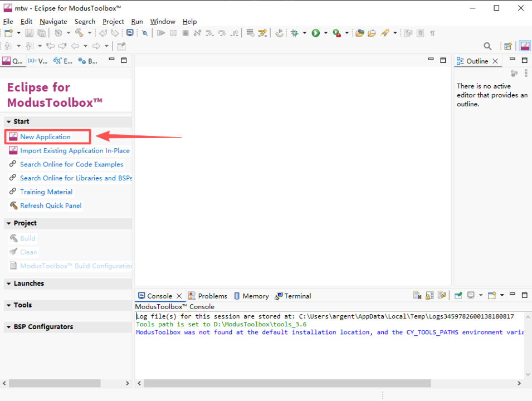The image size is (532, 401).
Task: Toggle Show Whitespace Characters pilcrow icon
Action: point(432,33)
